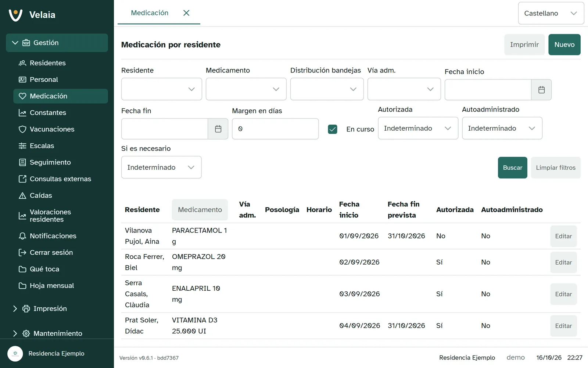Close the Medicación tab
This screenshot has height=368, width=588.
[186, 13]
